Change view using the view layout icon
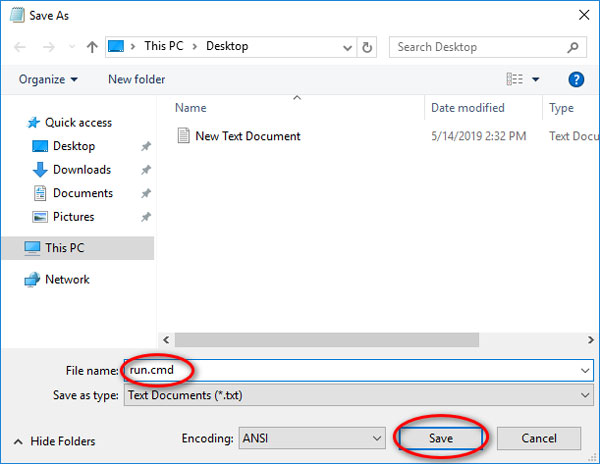 (x=515, y=79)
